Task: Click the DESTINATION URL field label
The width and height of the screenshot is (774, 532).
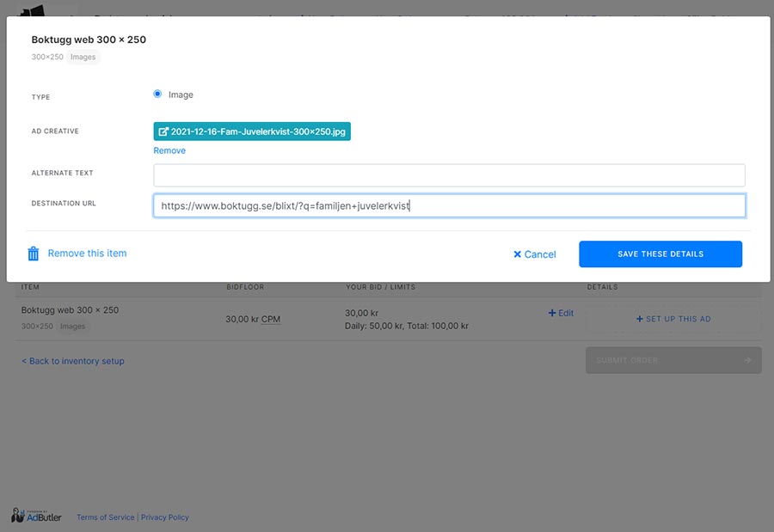Action: 64,204
